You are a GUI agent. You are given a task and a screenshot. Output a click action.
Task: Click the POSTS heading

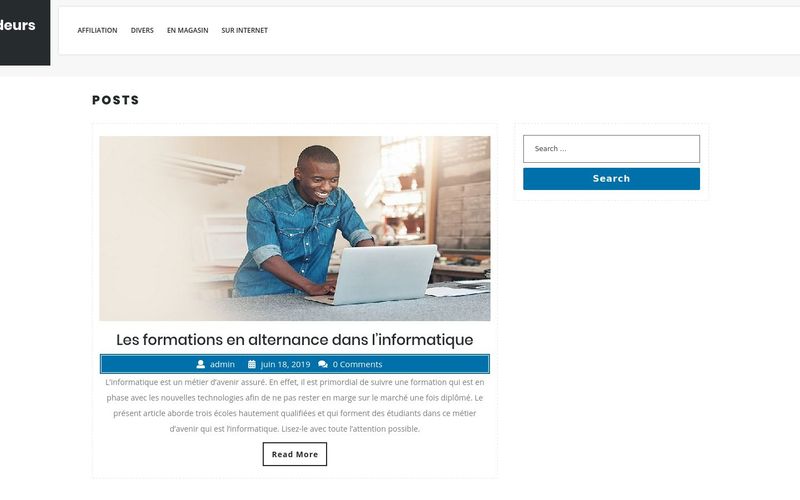(x=115, y=100)
